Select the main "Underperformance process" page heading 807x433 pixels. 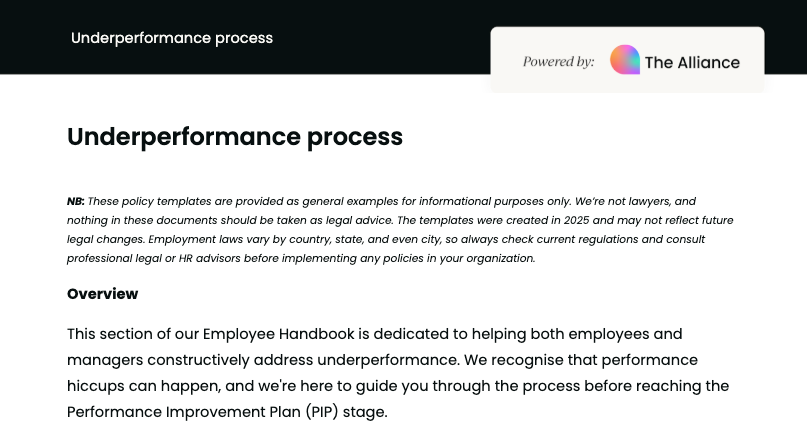[235, 137]
